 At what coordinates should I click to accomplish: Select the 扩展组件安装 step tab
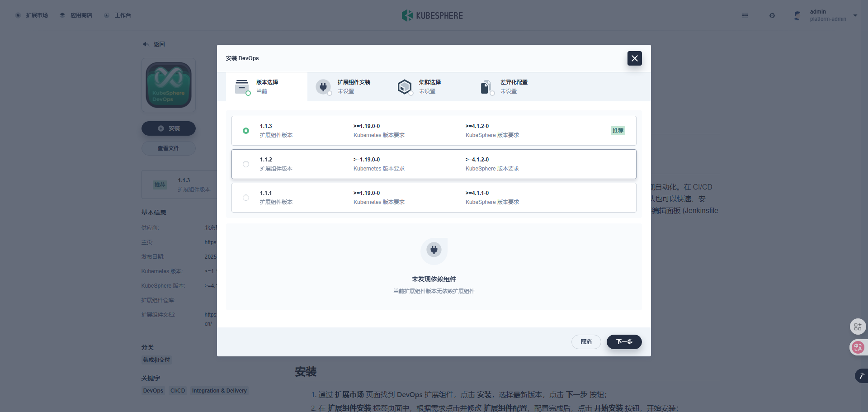click(x=348, y=87)
